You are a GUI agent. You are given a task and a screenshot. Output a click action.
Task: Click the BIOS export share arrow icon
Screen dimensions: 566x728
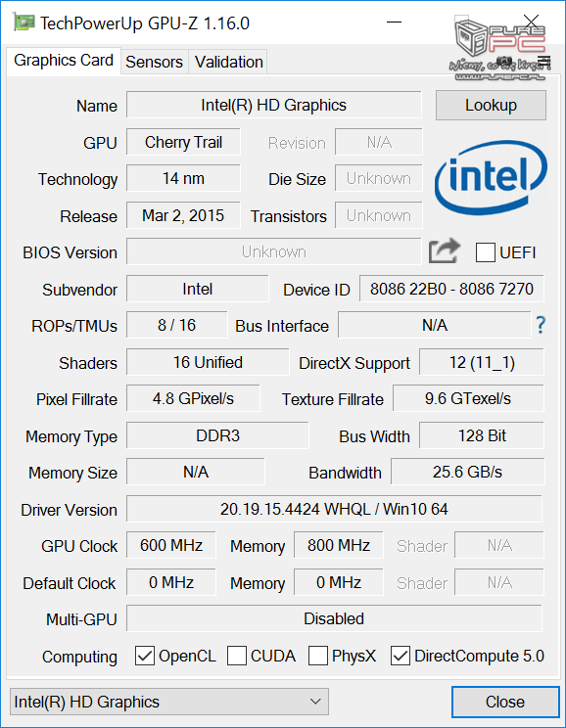point(445,251)
